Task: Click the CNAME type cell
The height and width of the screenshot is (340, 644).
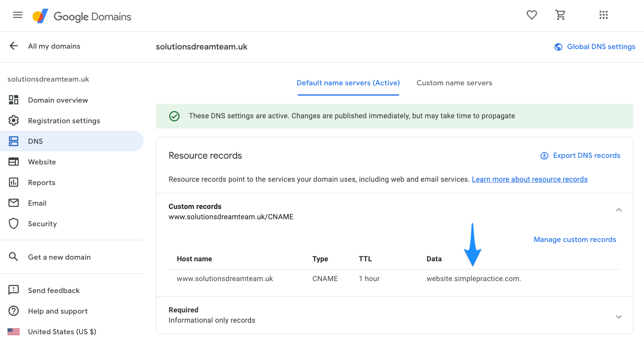Action: pyautogui.click(x=325, y=279)
